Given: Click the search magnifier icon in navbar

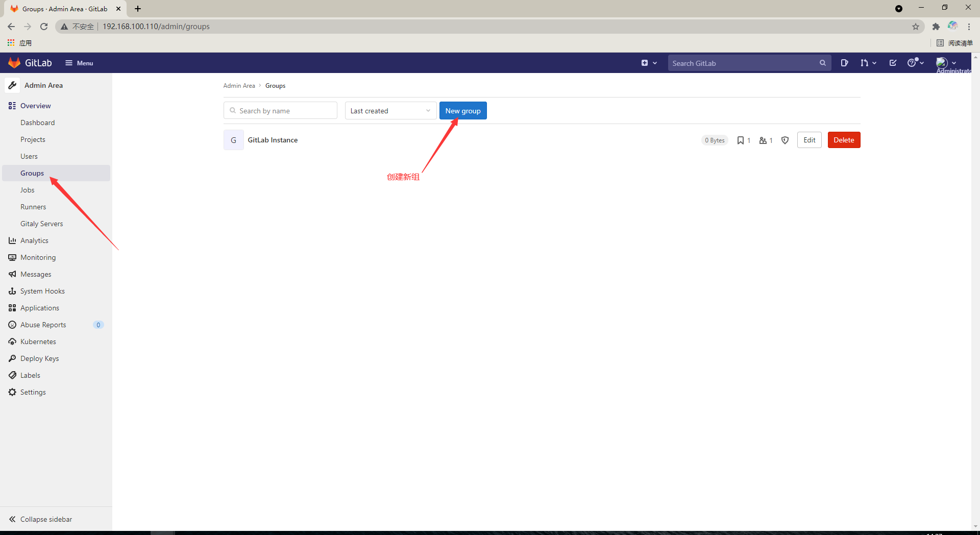Looking at the screenshot, I should coord(823,63).
